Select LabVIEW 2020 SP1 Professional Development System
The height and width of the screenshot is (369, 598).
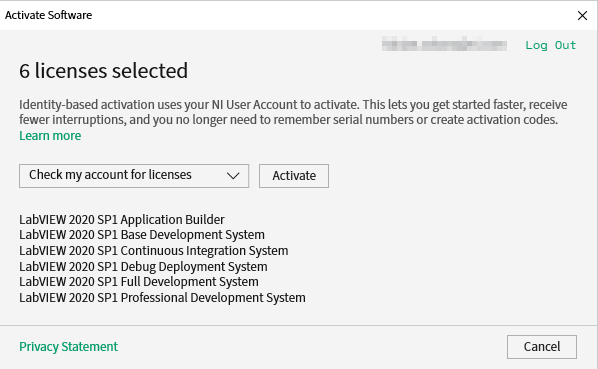[162, 298]
